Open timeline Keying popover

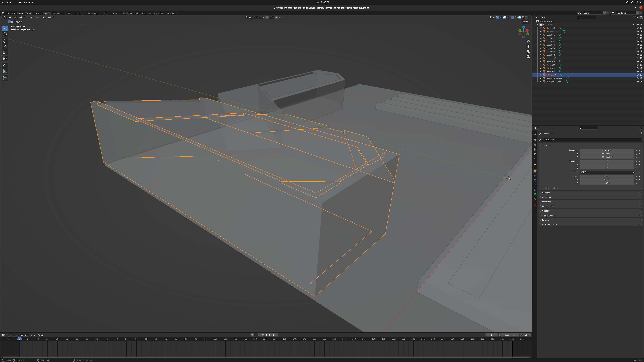pyautogui.click(x=24, y=335)
